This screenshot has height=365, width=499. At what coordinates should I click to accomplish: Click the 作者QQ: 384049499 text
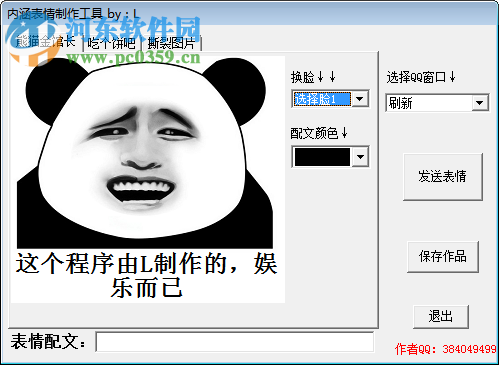coord(446,349)
